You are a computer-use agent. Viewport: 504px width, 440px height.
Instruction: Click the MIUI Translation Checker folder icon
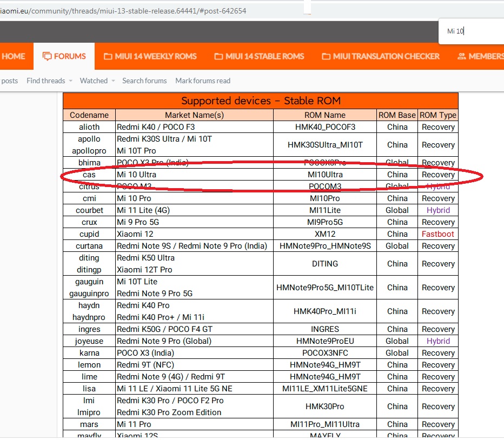(x=326, y=57)
